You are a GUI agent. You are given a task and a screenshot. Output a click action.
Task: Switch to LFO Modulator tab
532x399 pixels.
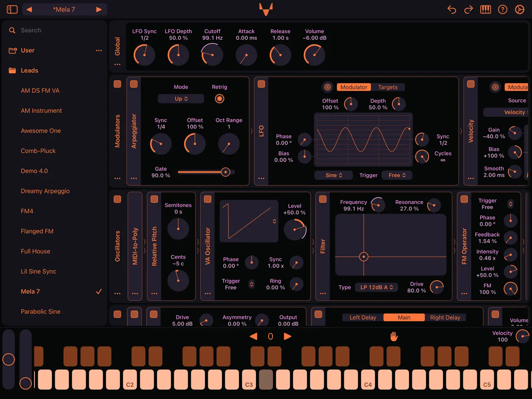(354, 87)
